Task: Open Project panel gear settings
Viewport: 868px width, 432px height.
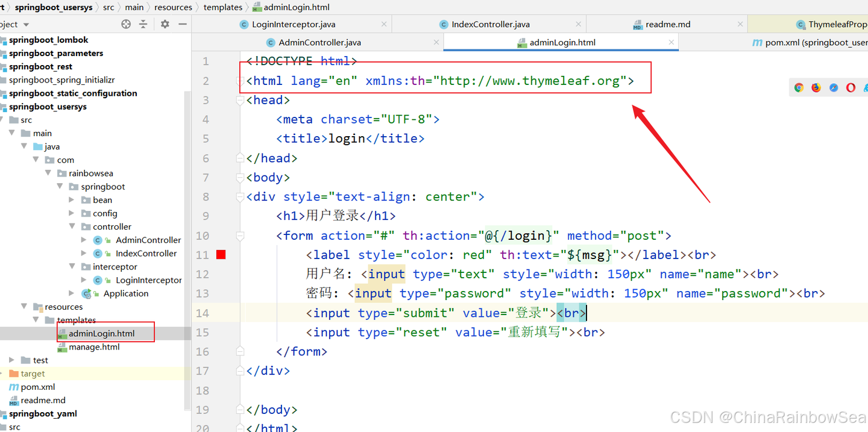Action: [x=165, y=24]
